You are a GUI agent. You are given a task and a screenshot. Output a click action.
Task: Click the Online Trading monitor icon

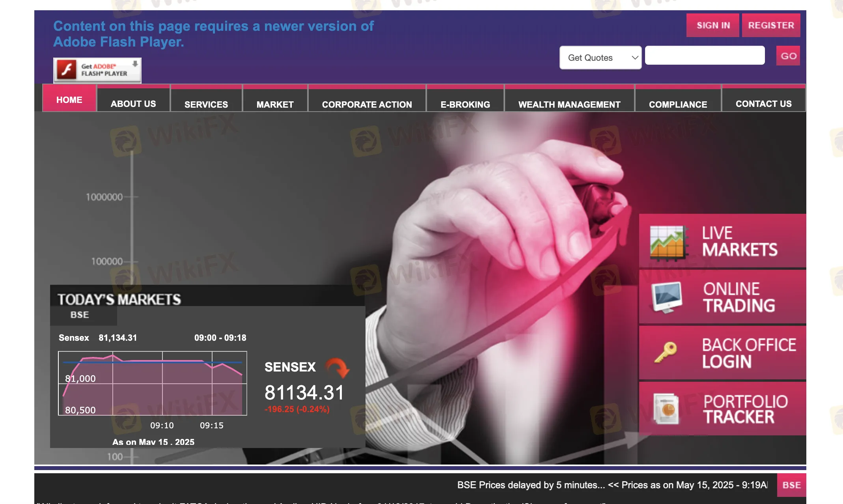pyautogui.click(x=666, y=297)
